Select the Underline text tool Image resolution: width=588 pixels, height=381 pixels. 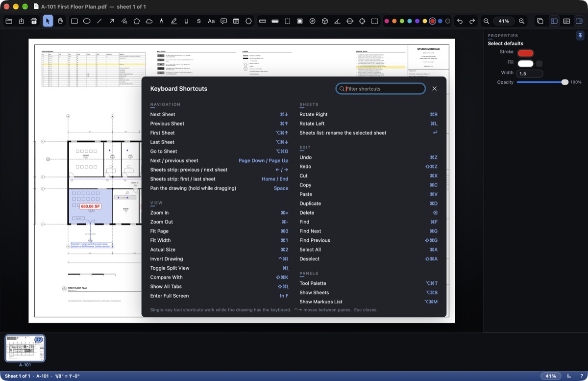pos(187,21)
